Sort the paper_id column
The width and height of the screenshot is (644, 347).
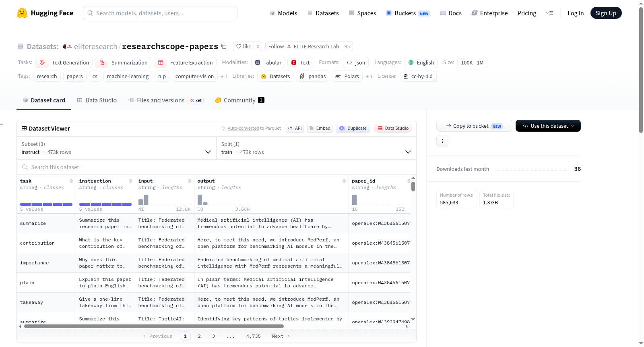click(x=409, y=181)
